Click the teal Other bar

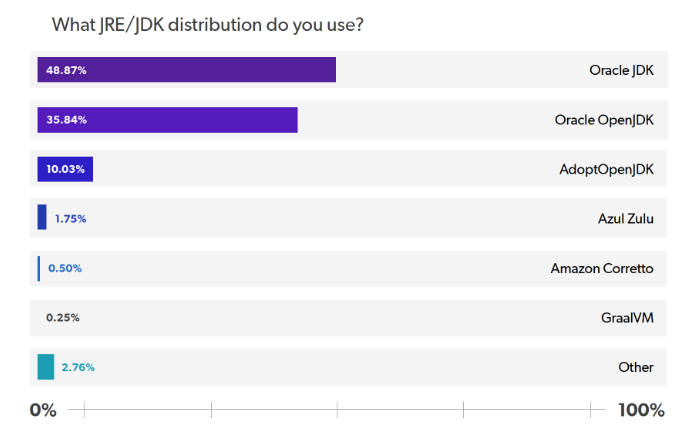click(x=46, y=367)
